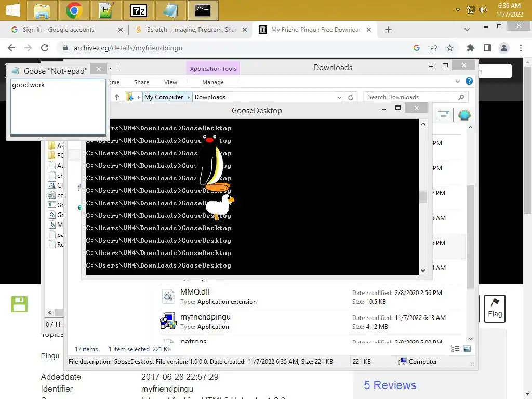Click the volume icon in system tray
The image size is (532, 399).
click(483, 10)
